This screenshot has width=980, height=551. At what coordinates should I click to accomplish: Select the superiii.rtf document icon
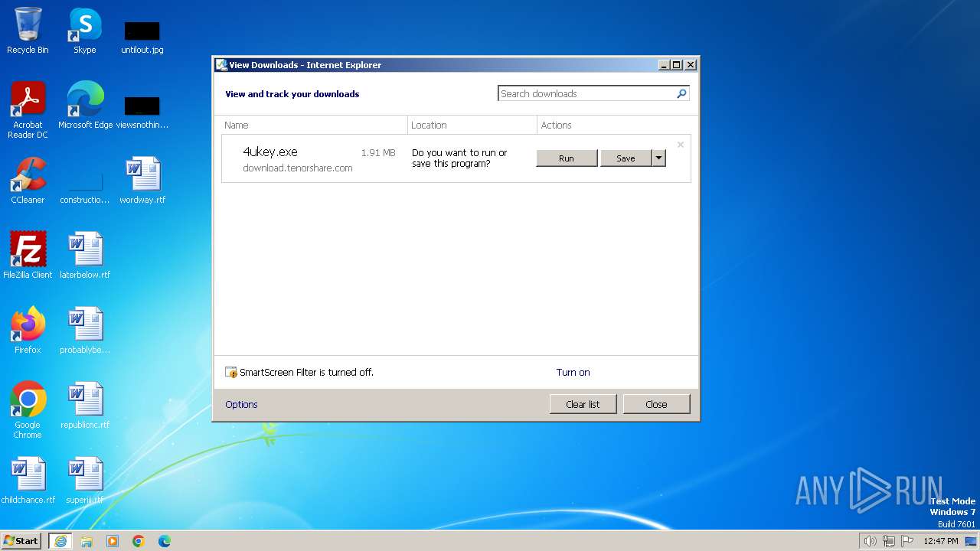point(85,481)
